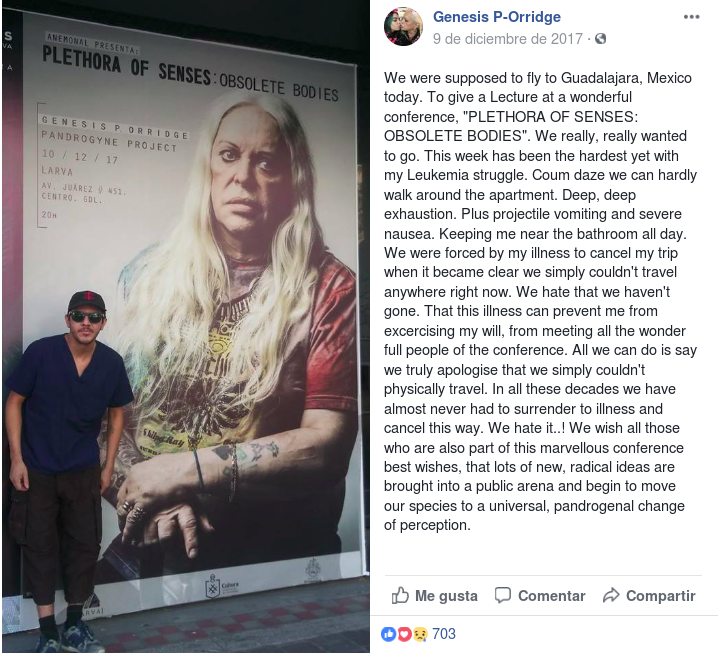The width and height of the screenshot is (718, 653).
Task: Click the post date 9 de diciembre de 2017
Action: 508,39
